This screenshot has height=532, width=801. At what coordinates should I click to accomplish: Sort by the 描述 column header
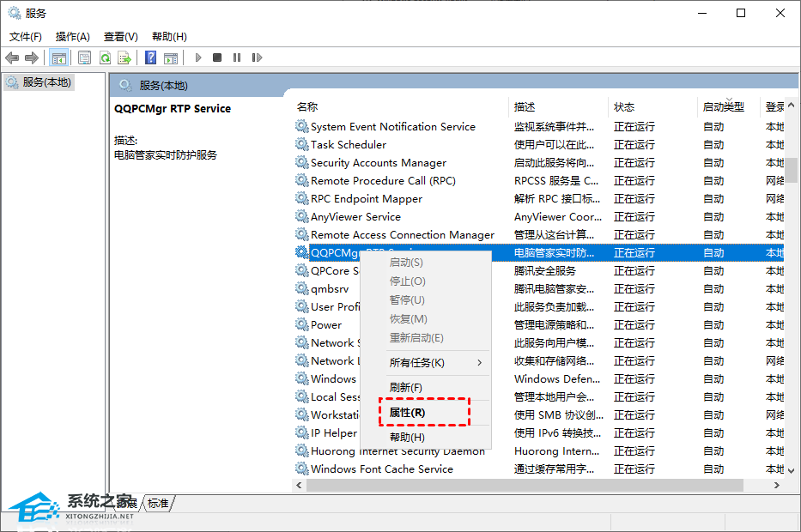(559, 106)
